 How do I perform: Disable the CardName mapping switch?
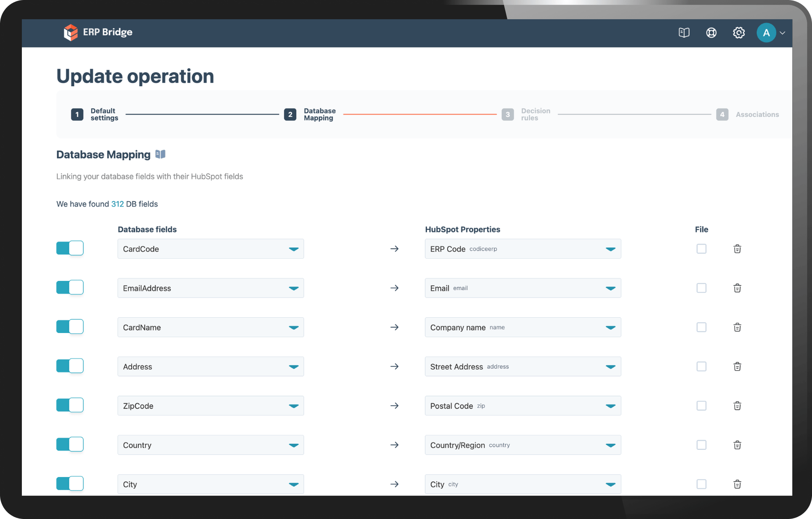click(70, 326)
